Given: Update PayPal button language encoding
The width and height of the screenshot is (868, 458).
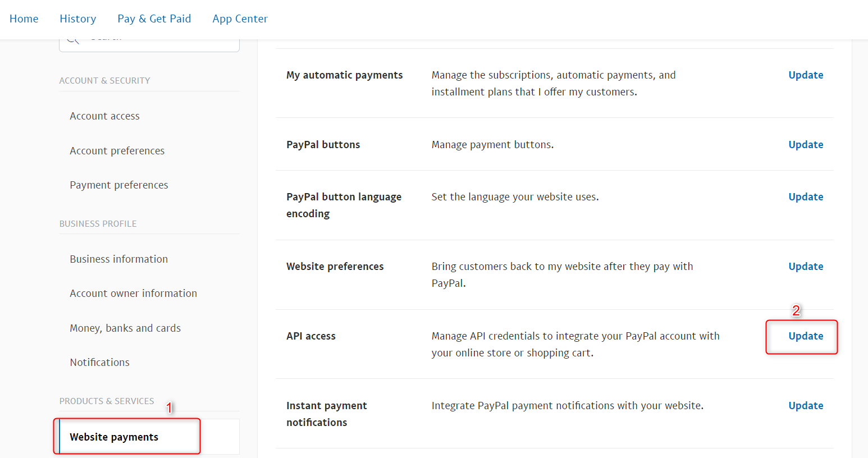Looking at the screenshot, I should [806, 197].
